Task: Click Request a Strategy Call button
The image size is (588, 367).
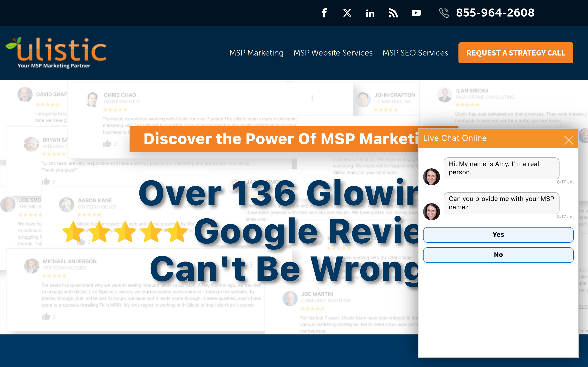Action: [516, 53]
